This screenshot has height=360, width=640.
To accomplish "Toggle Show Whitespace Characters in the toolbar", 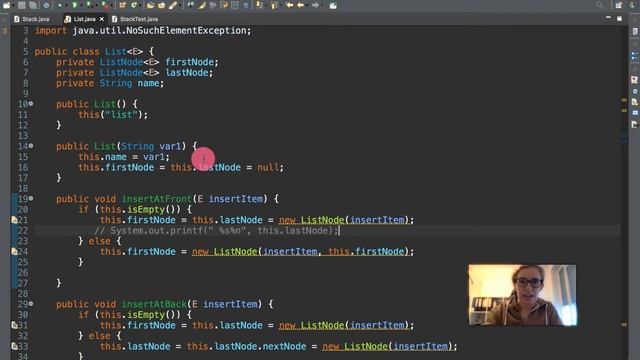I will pyautogui.click(x=245, y=5).
